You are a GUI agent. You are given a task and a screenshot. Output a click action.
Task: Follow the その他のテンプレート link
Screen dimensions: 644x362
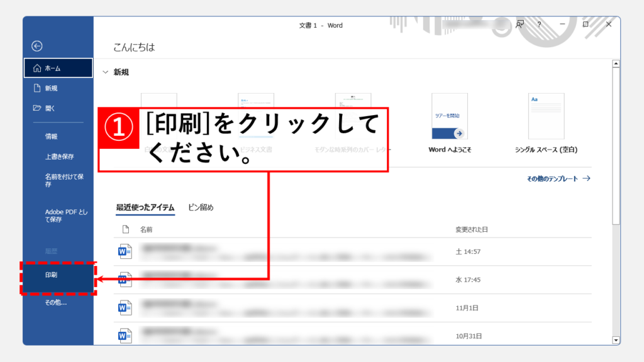click(558, 178)
